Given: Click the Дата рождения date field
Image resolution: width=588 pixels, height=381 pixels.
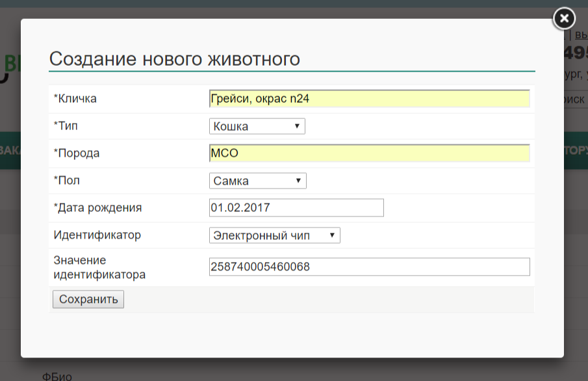Looking at the screenshot, I should coord(296,207).
